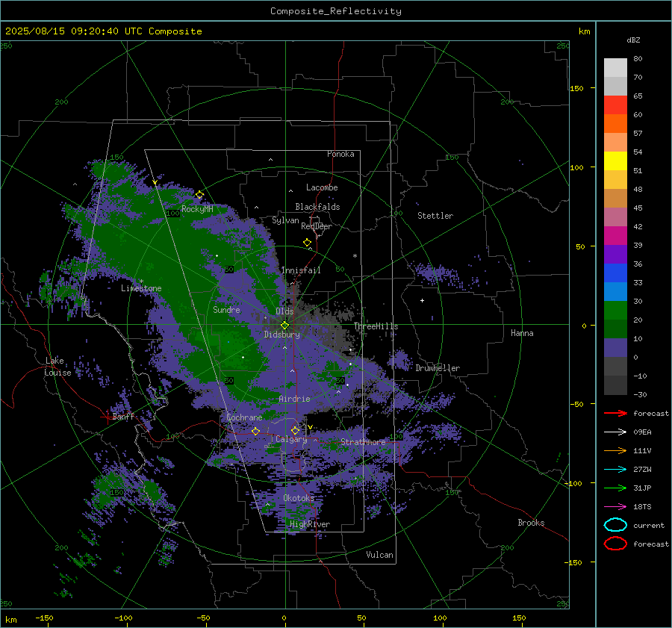
Task: Click the Sundre town label
Action: pos(226,309)
